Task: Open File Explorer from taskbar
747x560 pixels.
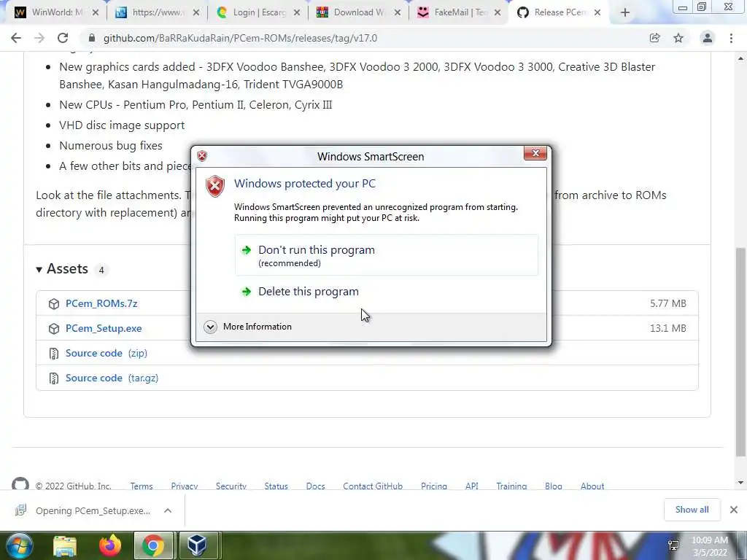Action: click(x=65, y=545)
